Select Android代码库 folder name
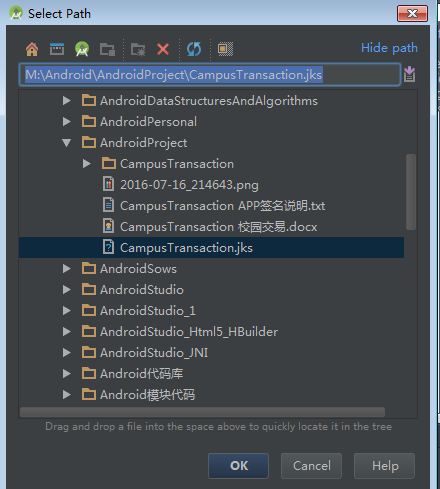Viewport: 440px width, 489px height. tap(142, 374)
